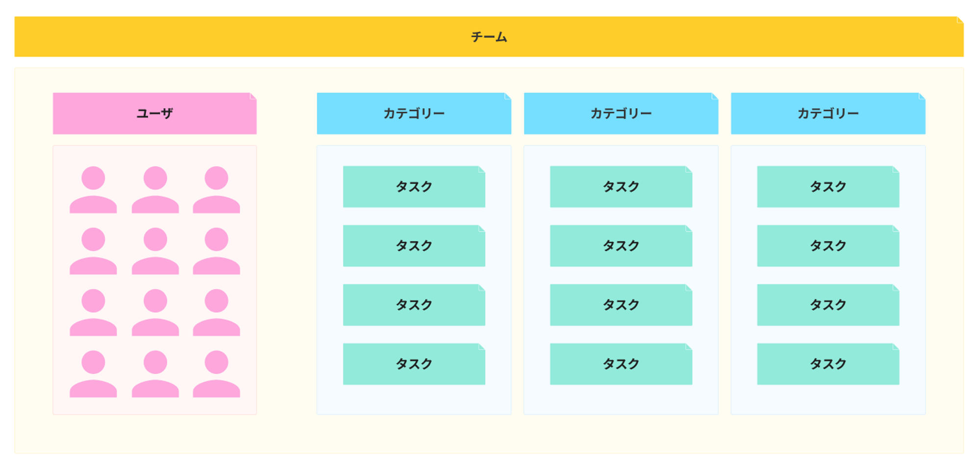Select the second-row left user avatar
Viewport: 980px width, 469px height.
click(x=93, y=251)
